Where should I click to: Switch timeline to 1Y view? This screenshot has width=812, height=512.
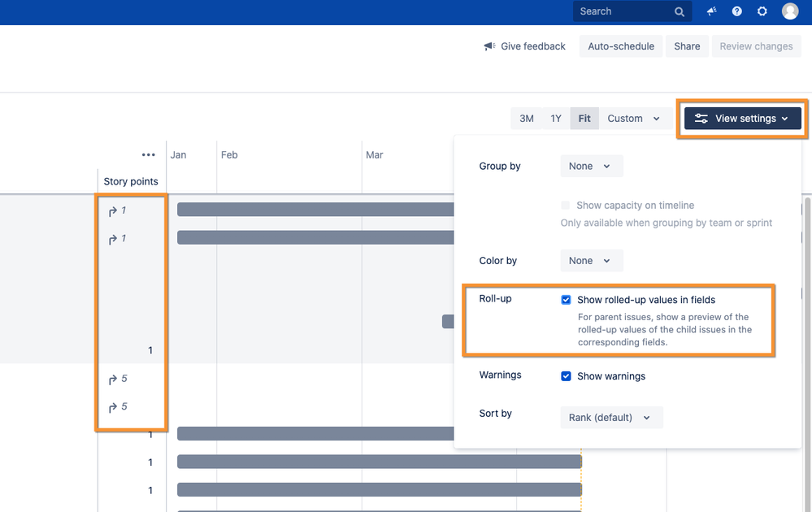(x=556, y=119)
